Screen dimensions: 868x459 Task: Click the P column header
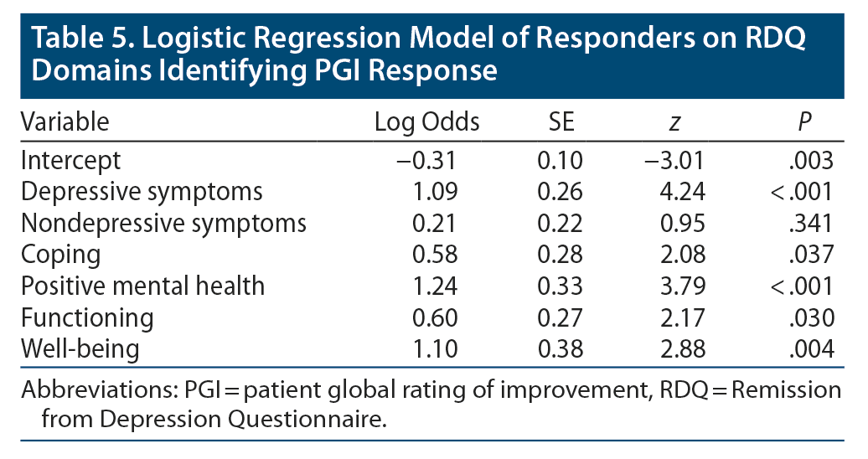(804, 122)
